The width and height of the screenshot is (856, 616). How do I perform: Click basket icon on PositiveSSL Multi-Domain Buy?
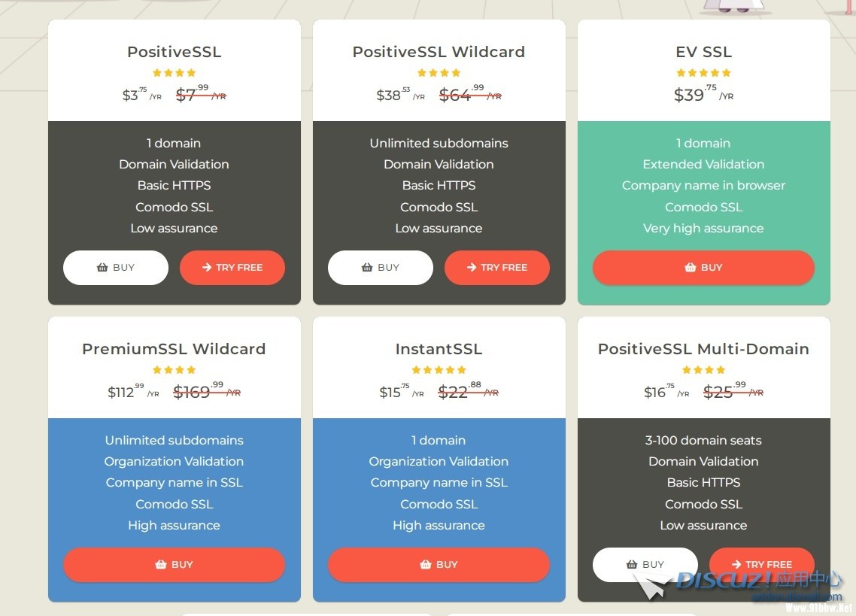[632, 564]
